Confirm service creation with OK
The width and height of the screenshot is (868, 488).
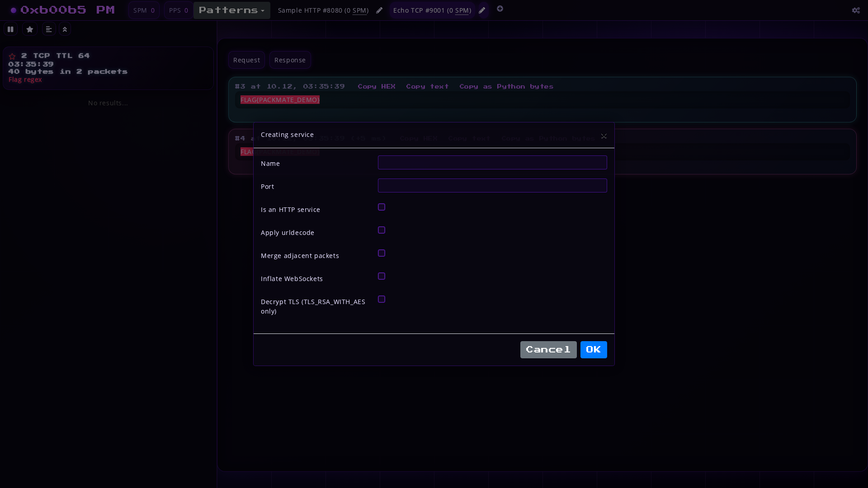pyautogui.click(x=594, y=349)
